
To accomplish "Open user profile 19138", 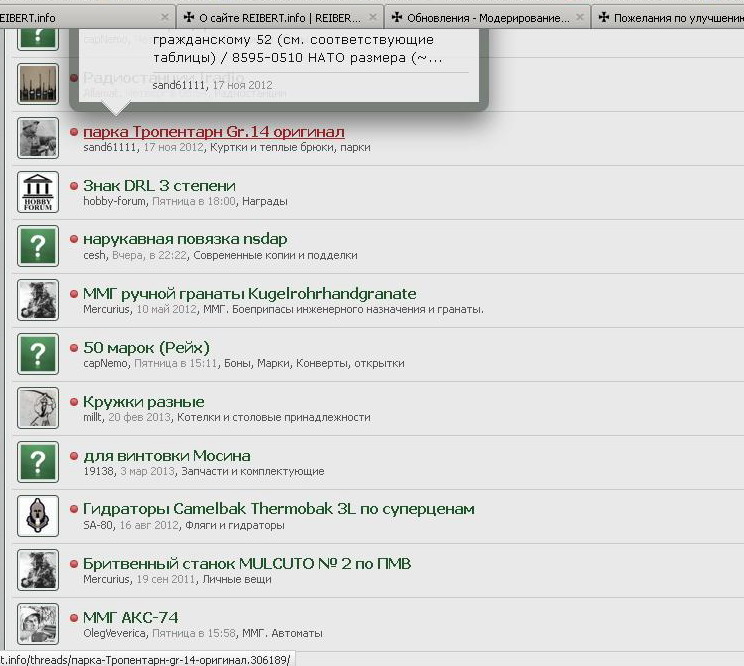I will coord(99,472).
